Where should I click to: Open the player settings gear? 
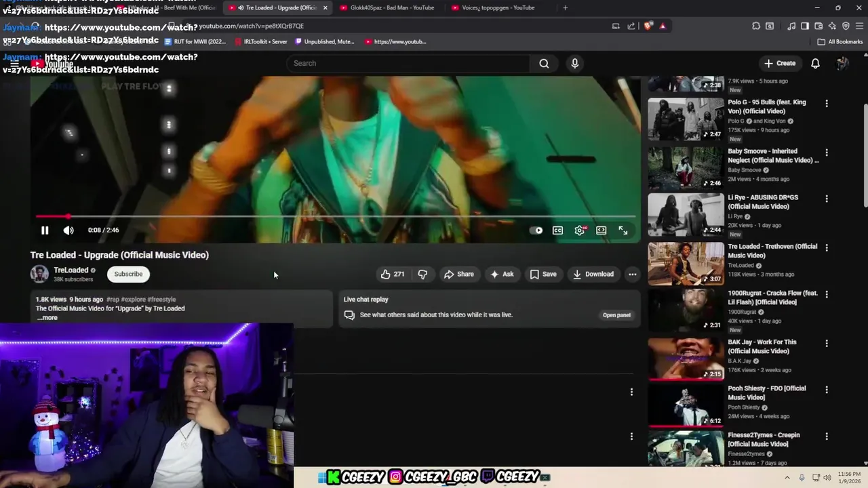coord(580,230)
